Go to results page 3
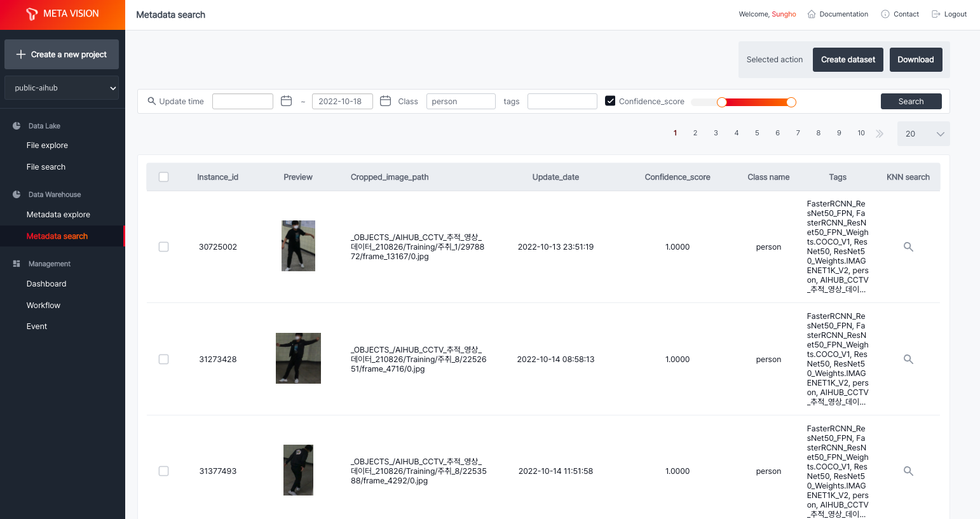 (716, 133)
